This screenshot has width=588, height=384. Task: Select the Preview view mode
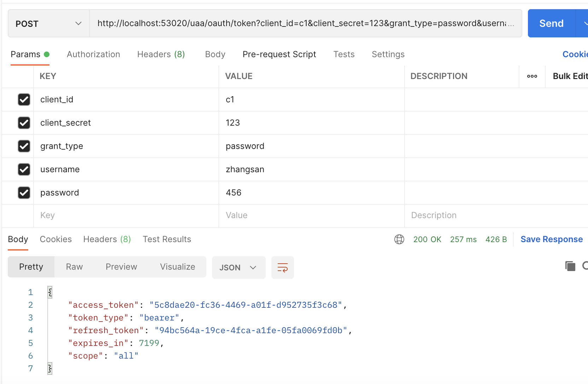point(121,267)
